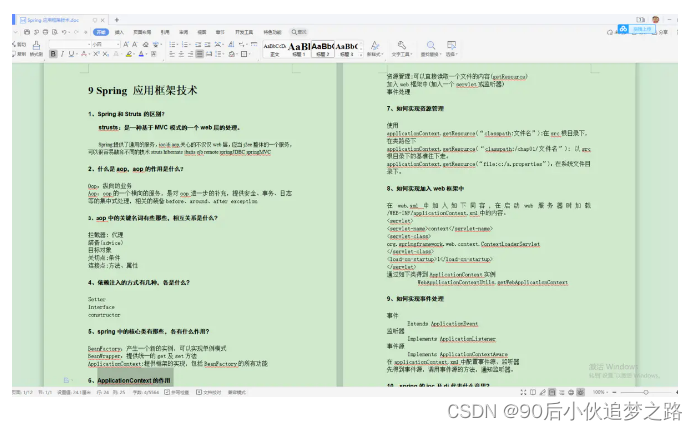Click the increase indent icon
Screen dimensions: 698x430
tap(207, 45)
